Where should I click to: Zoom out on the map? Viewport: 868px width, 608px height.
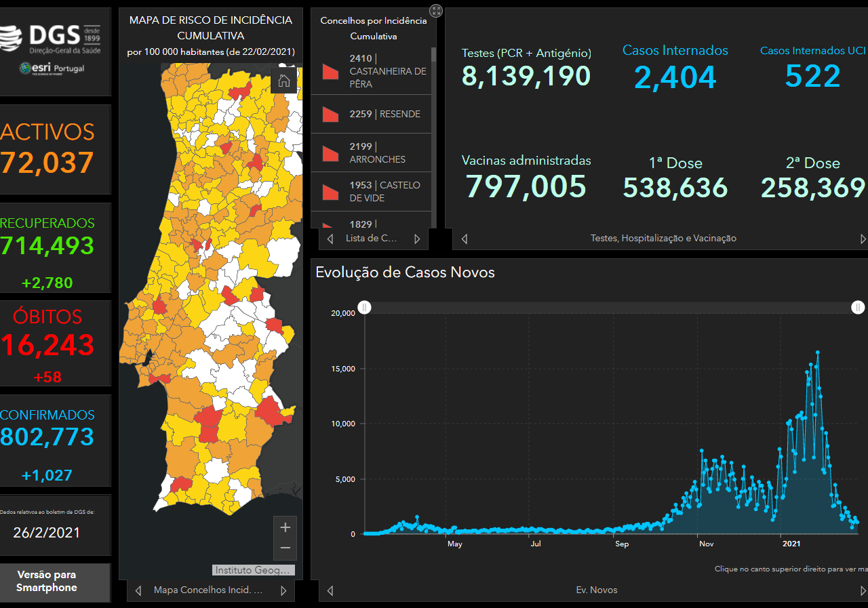point(285,548)
